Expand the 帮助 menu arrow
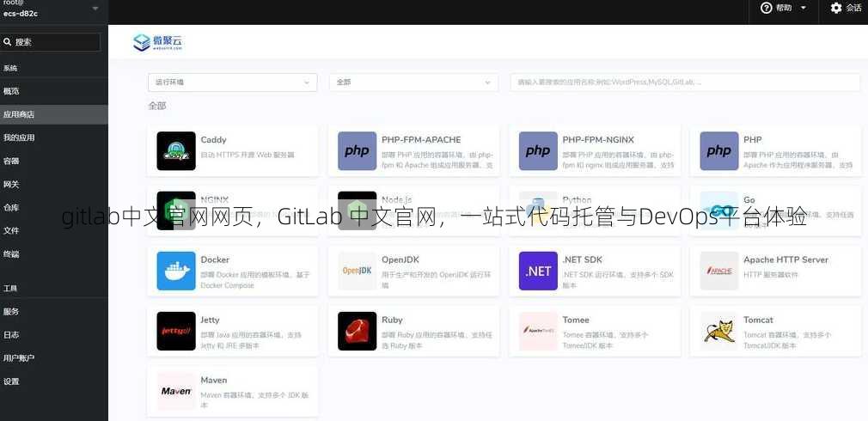The image size is (868, 421). [x=804, y=8]
